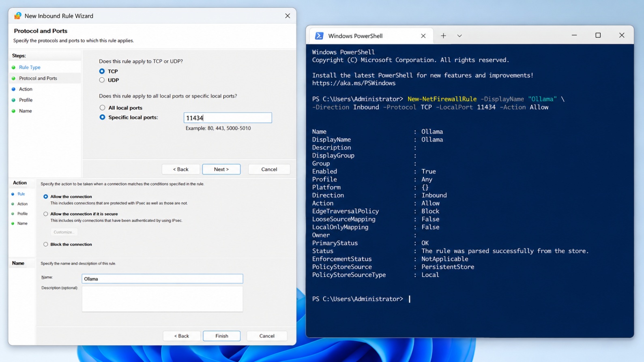
Task: Click the specific local ports field
Action: 228,118
